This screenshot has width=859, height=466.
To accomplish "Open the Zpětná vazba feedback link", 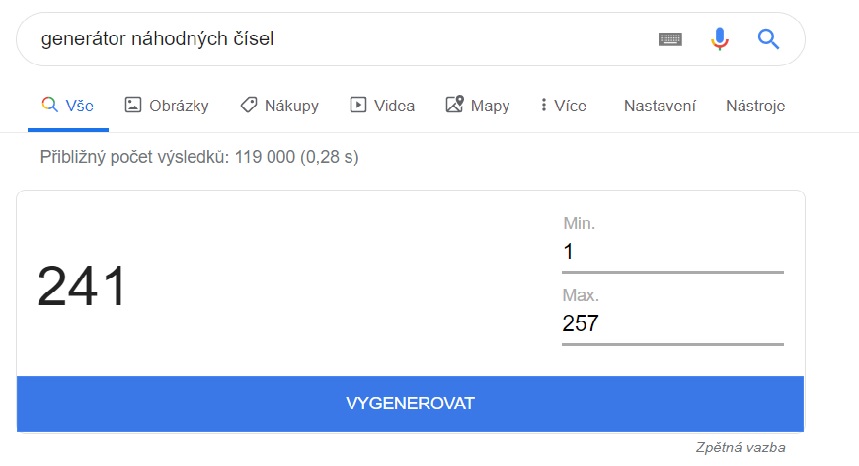I will (x=740, y=447).
